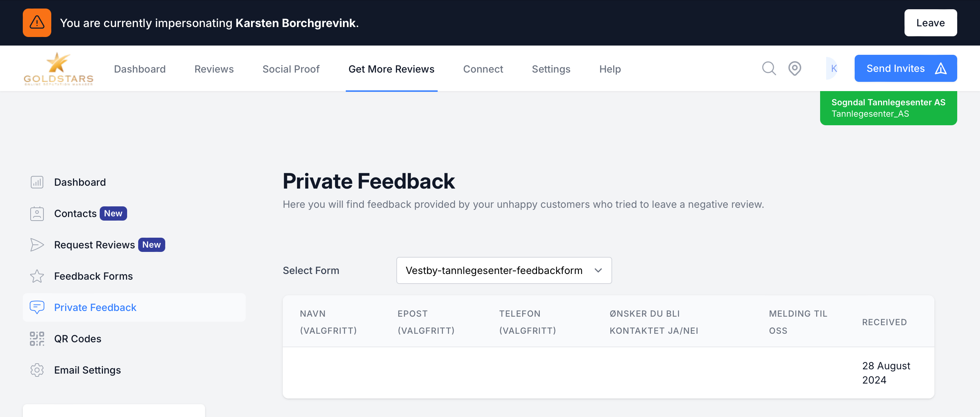
Task: Click the Request Reviews paper plane icon
Action: (37, 245)
